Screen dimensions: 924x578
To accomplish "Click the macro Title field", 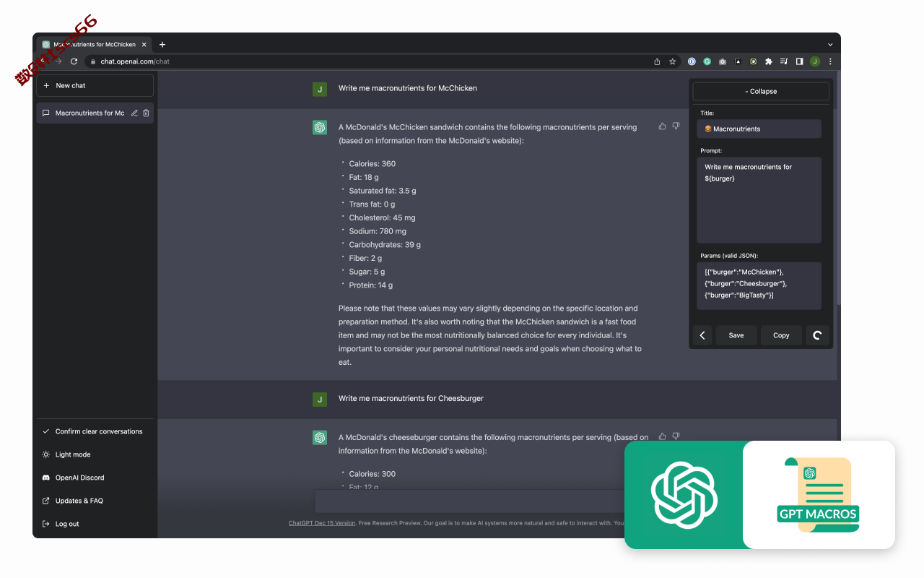I will point(759,129).
